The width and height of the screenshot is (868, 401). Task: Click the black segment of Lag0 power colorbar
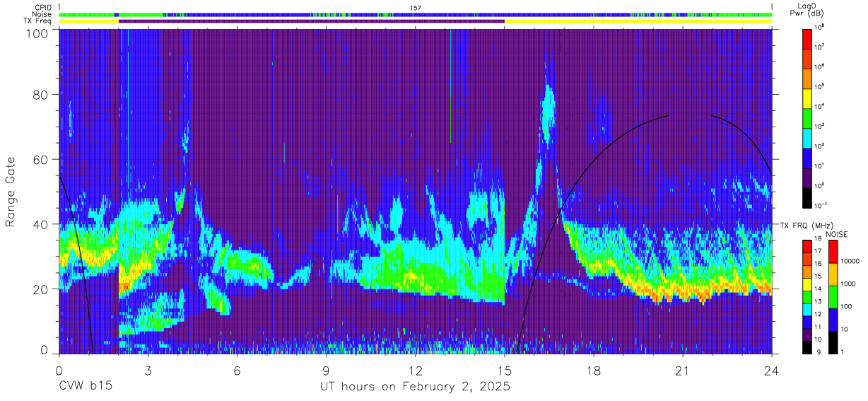point(807,197)
